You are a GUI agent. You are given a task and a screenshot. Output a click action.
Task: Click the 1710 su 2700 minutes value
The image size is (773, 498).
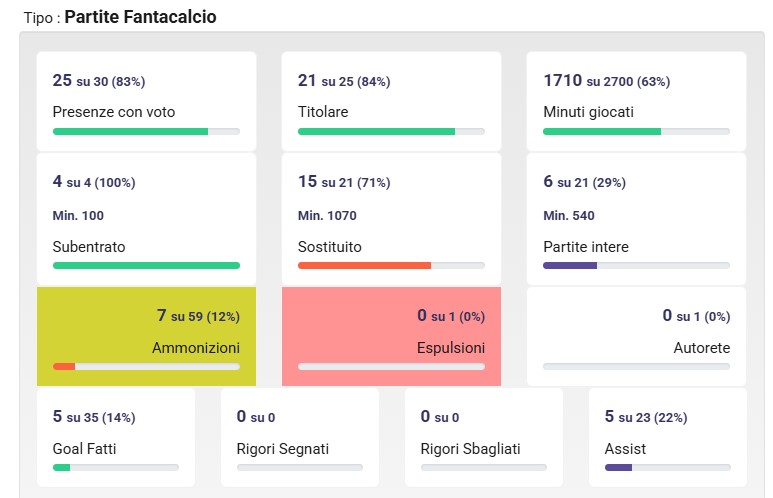606,81
